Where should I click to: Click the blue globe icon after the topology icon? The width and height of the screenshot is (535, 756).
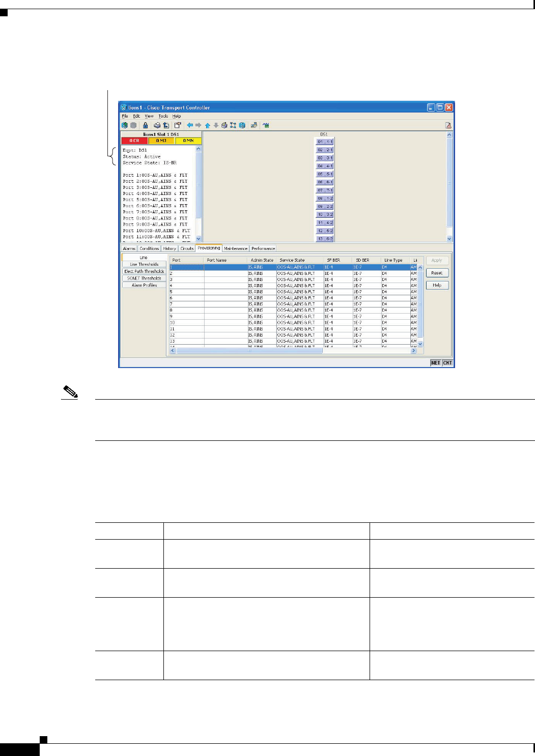[x=242, y=125]
